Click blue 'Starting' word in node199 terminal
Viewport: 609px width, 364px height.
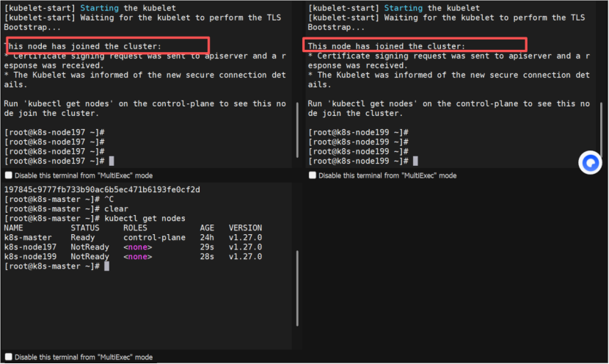(403, 8)
